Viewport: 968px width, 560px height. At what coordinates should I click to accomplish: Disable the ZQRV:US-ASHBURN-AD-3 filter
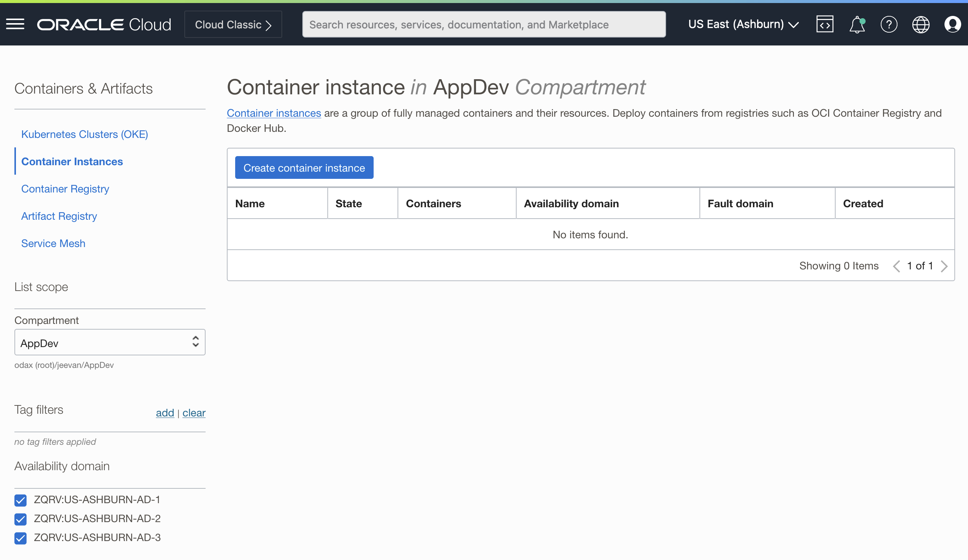pyautogui.click(x=20, y=538)
